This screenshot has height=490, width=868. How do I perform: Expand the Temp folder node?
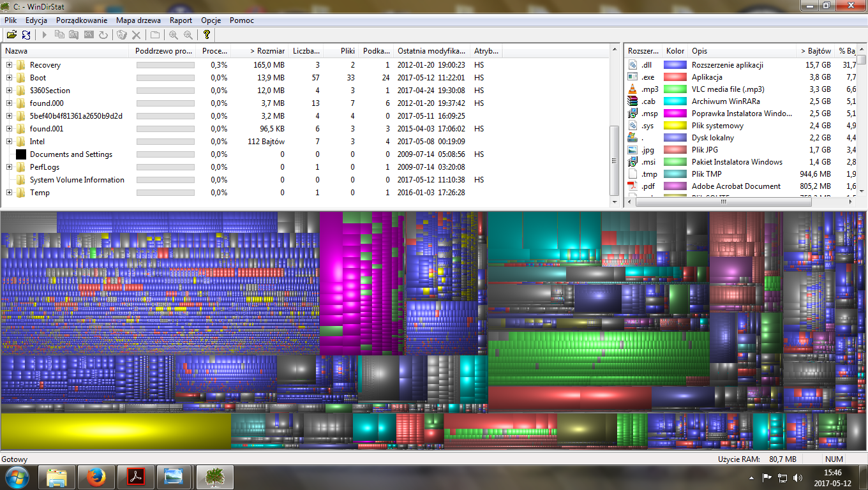[x=9, y=193]
